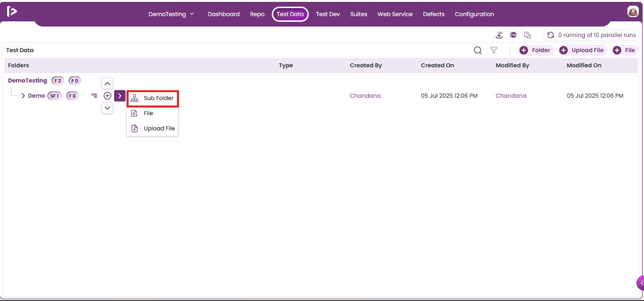
Task: Choose Upload File from the popup menu
Action: (152, 128)
